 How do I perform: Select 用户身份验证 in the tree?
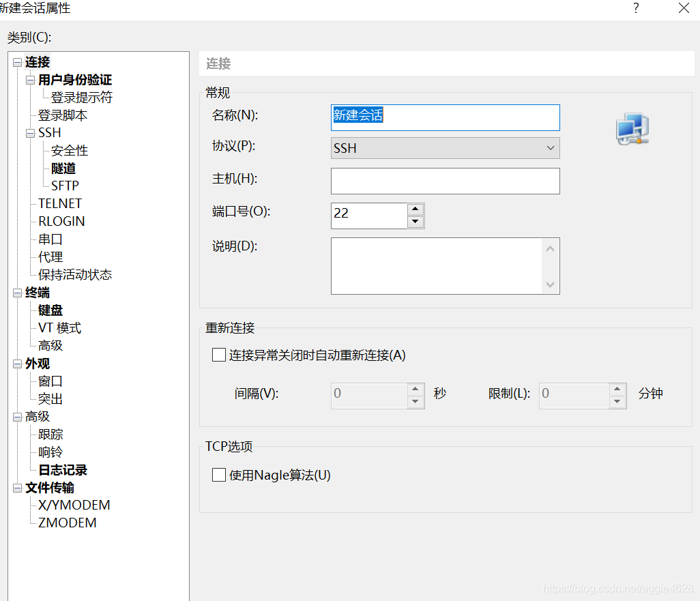point(74,80)
